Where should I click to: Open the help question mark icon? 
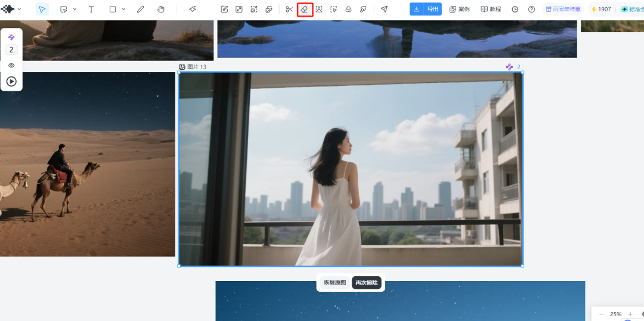[x=531, y=10]
